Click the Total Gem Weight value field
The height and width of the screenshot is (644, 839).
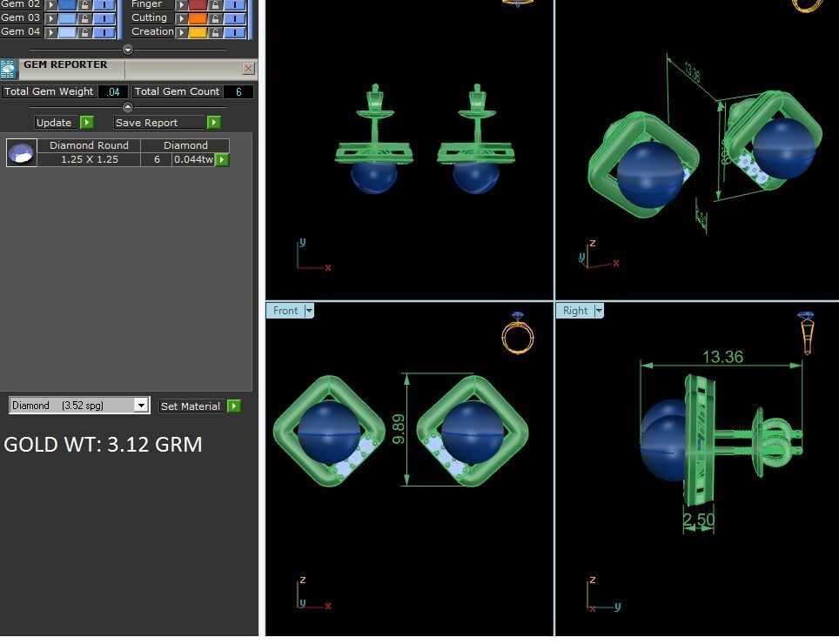coord(113,91)
